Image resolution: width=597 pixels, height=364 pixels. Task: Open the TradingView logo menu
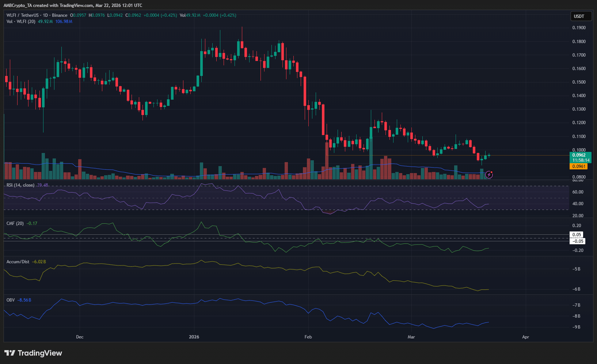point(9,353)
